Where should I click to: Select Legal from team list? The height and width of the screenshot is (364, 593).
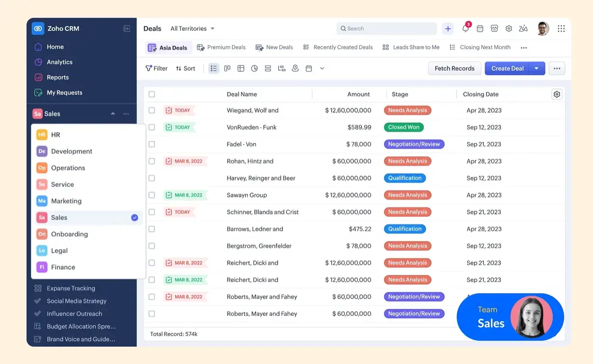(x=87, y=251)
